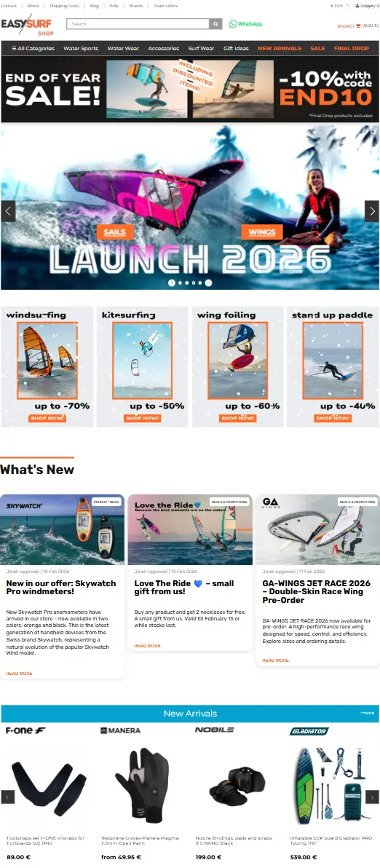Click into the search input field
Viewport: 380px width, 868px height.
[x=138, y=24]
